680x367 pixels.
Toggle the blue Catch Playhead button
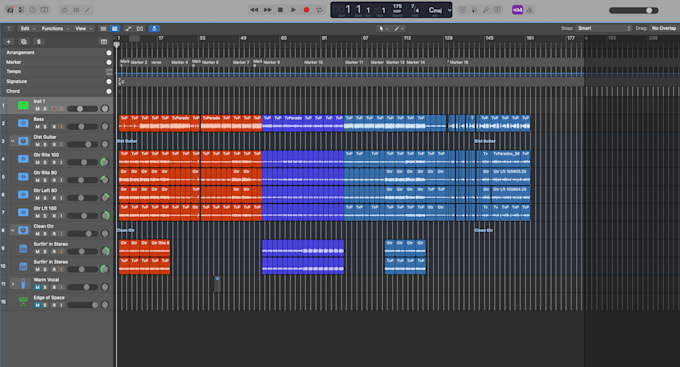tap(154, 29)
